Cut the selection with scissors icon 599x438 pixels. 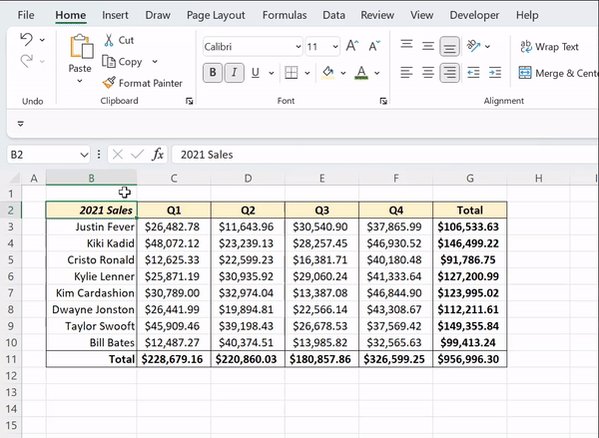[109, 40]
